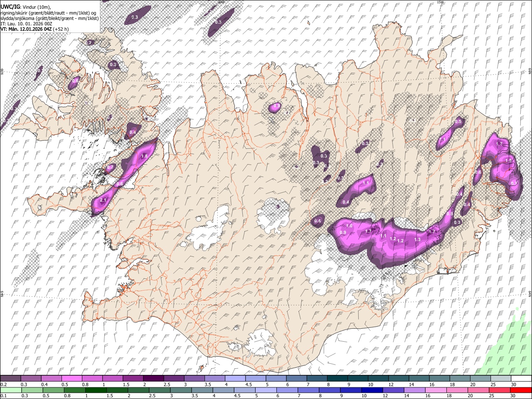Click the bright pink swatch in the snow legend

click(71, 378)
